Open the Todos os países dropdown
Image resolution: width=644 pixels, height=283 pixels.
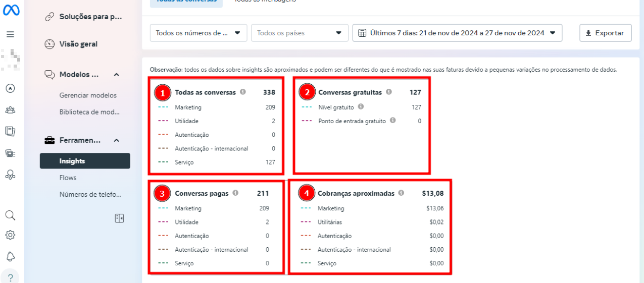[x=299, y=33]
